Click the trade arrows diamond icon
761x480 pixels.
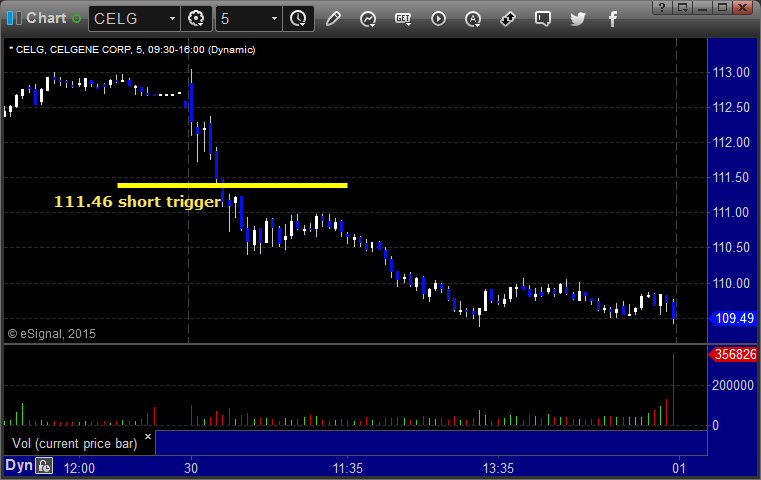tap(508, 19)
